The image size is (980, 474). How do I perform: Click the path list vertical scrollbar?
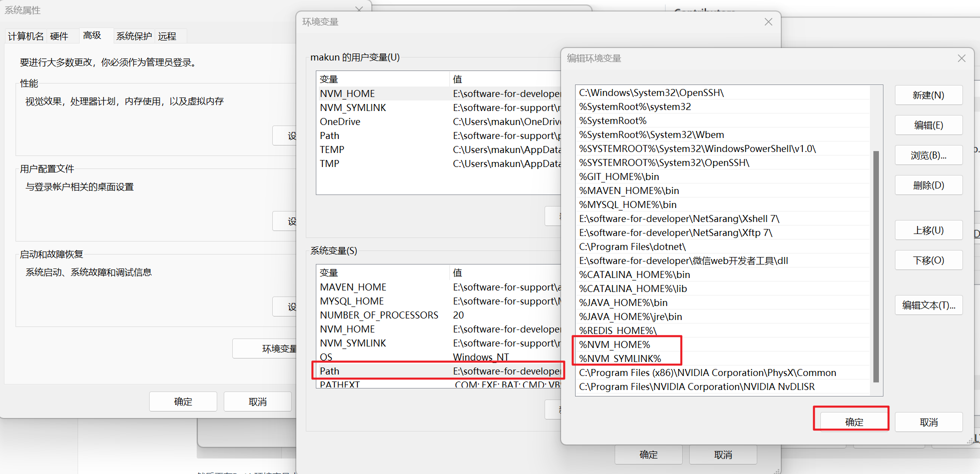point(876,266)
